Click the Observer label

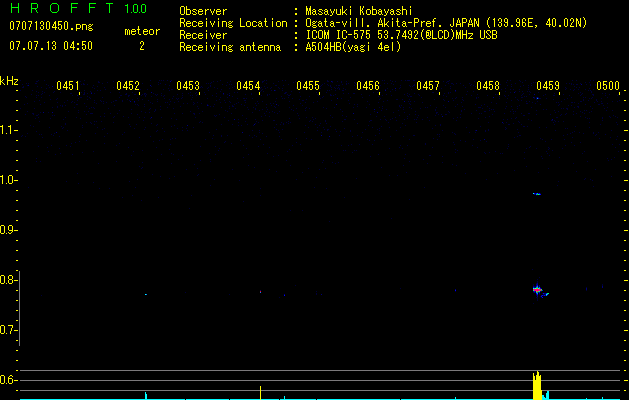203,11
